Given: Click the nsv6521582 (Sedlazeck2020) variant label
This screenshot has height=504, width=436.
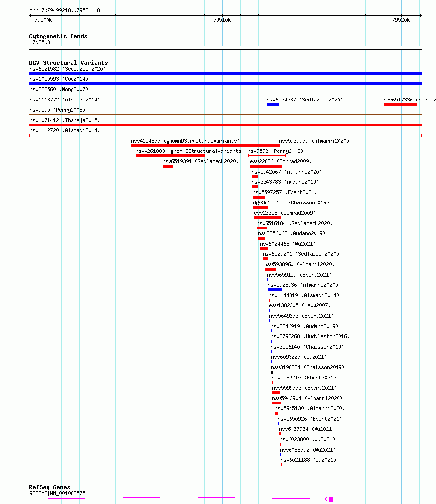Looking at the screenshot, I should click(x=68, y=69).
